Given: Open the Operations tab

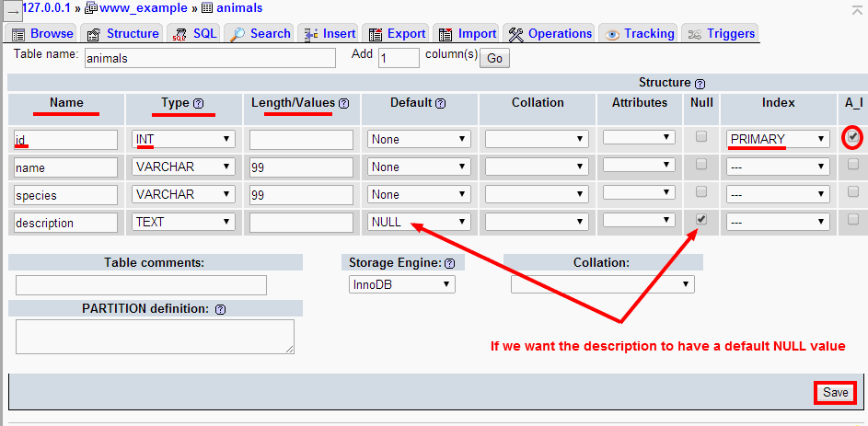Looking at the screenshot, I should (550, 33).
